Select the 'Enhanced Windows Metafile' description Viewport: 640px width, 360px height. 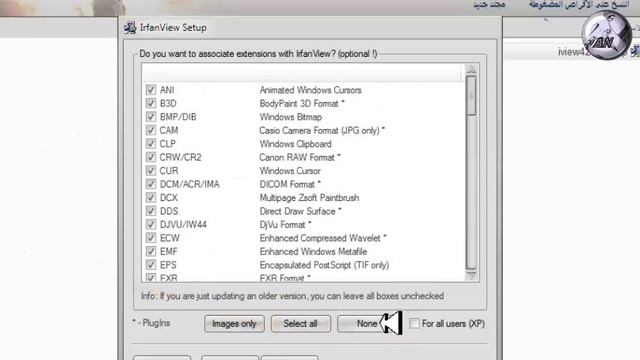[x=313, y=252]
